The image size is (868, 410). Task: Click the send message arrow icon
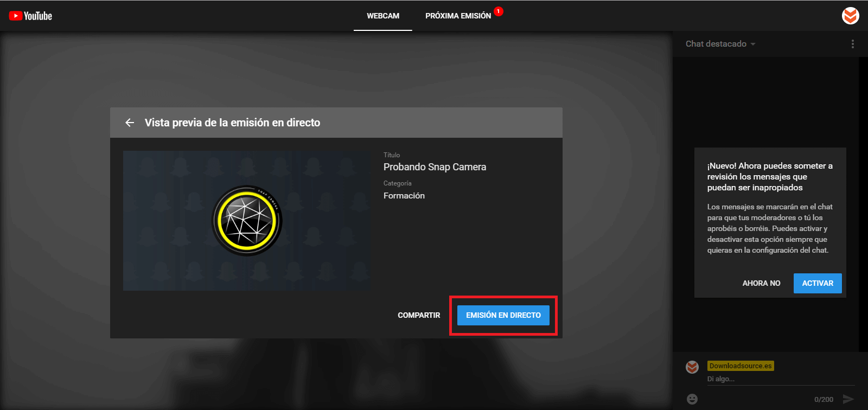tap(848, 399)
